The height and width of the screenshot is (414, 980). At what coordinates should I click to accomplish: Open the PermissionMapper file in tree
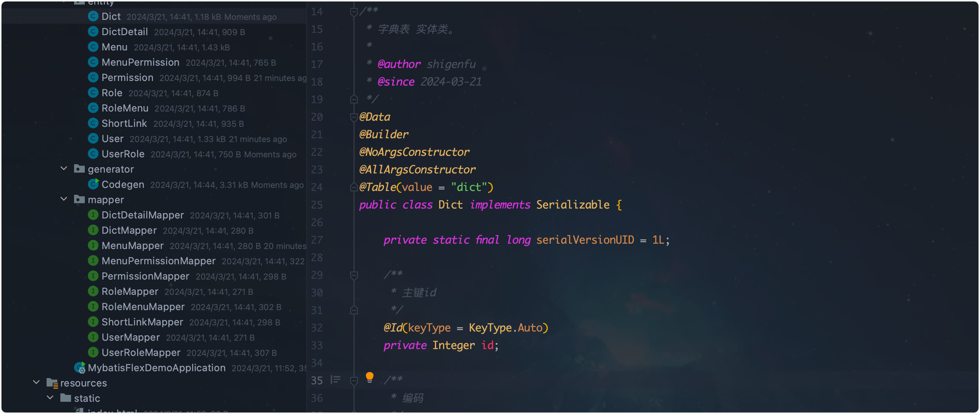[x=145, y=276]
